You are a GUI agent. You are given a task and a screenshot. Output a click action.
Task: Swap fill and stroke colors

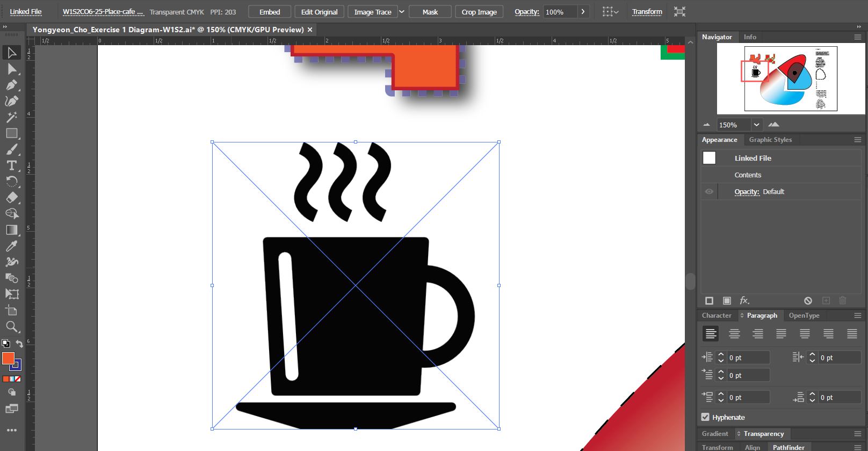click(x=19, y=343)
